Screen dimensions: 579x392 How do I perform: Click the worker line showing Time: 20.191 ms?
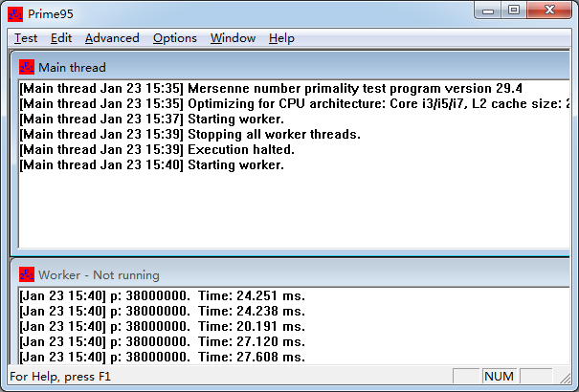pos(162,326)
